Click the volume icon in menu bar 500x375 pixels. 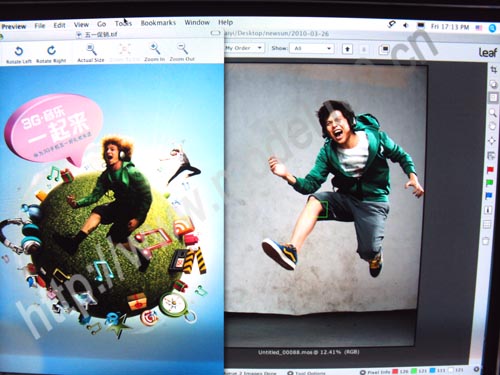(406, 26)
